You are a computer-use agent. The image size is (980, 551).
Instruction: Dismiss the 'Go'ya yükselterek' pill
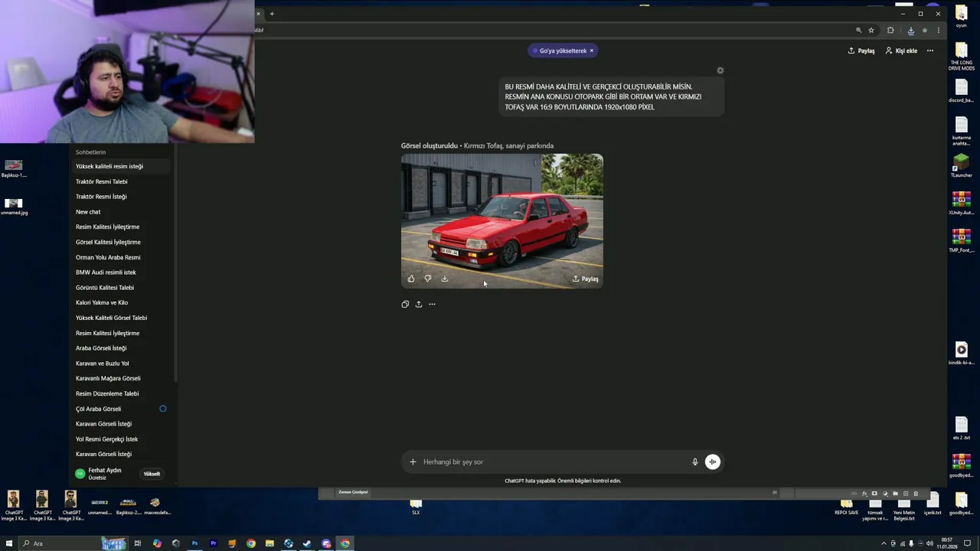coord(591,51)
